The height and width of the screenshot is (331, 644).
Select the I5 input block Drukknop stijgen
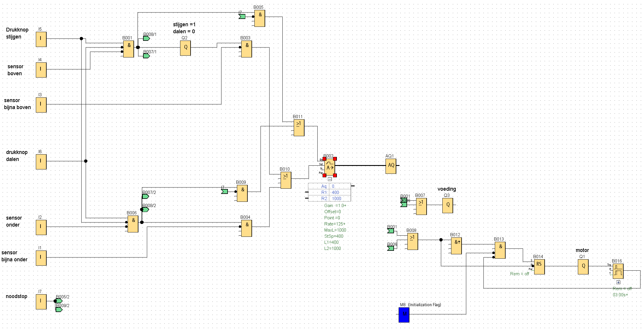(x=41, y=39)
